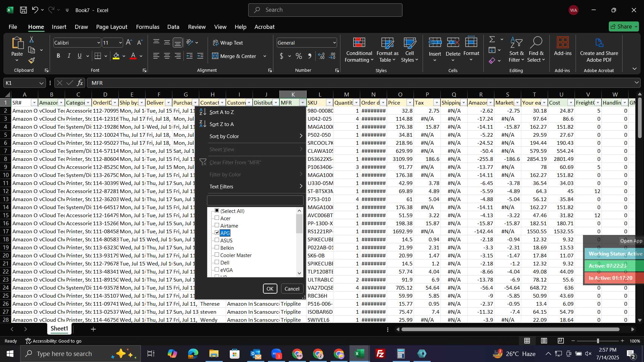Click the Comma Style icon
Image resolution: width=644 pixels, height=362 pixels.
coord(310,56)
